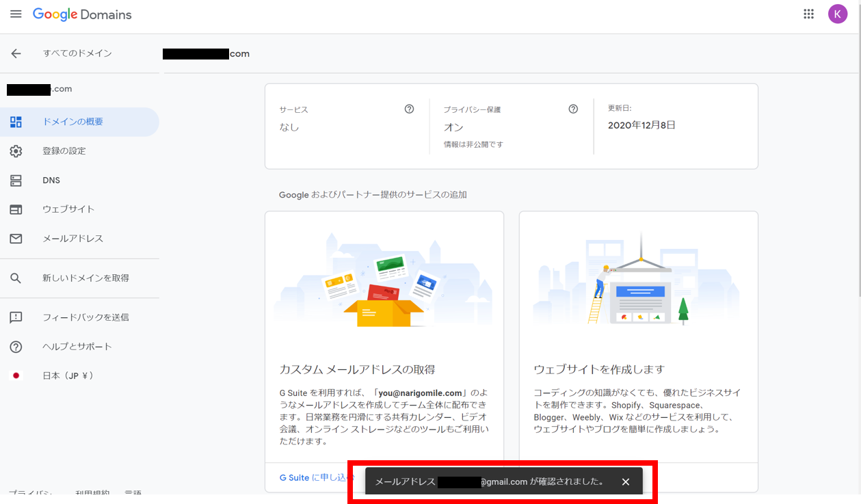Change region 日本（JP ¥）

79,375
